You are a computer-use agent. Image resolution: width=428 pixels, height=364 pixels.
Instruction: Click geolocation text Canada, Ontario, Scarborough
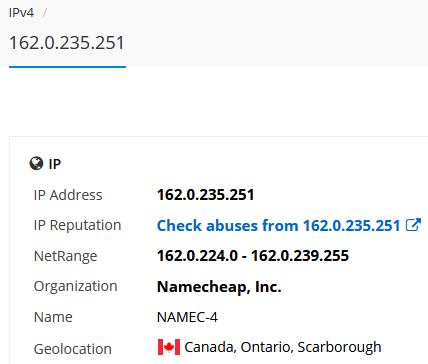283,347
